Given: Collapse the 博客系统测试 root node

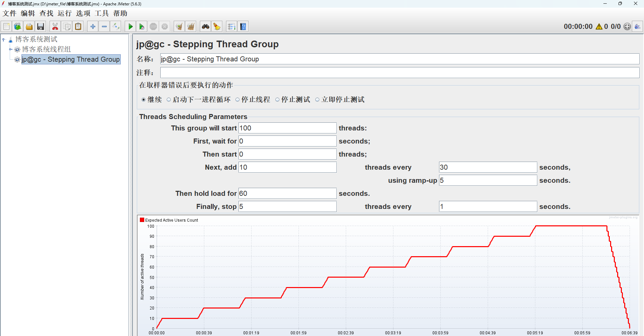Looking at the screenshot, I should pyautogui.click(x=4, y=40).
